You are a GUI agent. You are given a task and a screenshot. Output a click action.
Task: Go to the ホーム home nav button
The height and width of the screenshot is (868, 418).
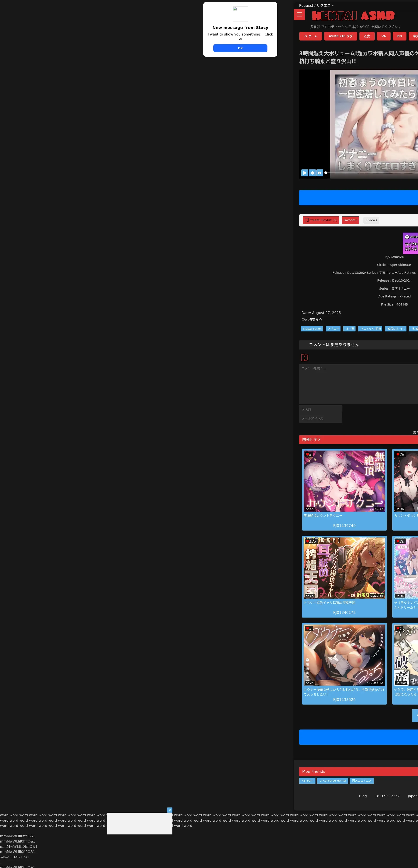tap(310, 36)
